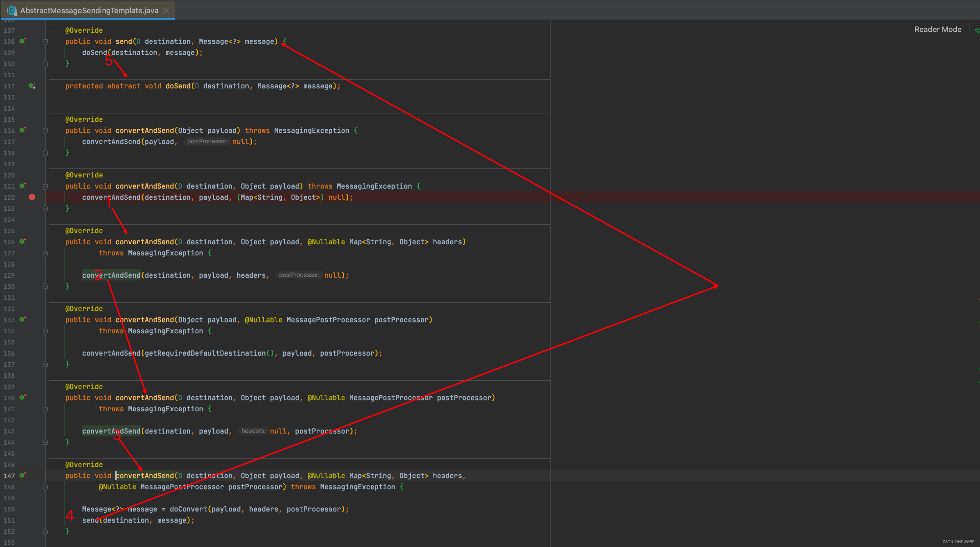The image size is (980, 547).
Task: Click the 'headers:' inlay hint on line 143
Action: 253,431
